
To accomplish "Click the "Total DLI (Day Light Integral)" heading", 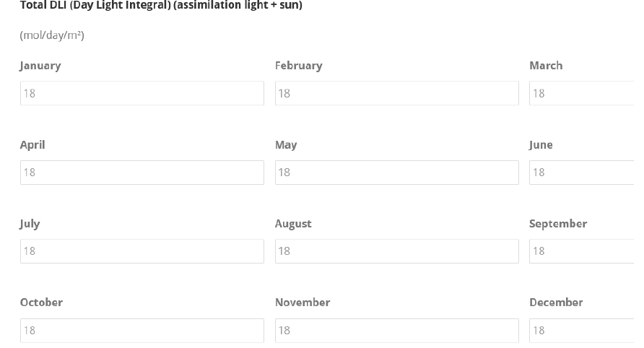I will (x=161, y=6).
